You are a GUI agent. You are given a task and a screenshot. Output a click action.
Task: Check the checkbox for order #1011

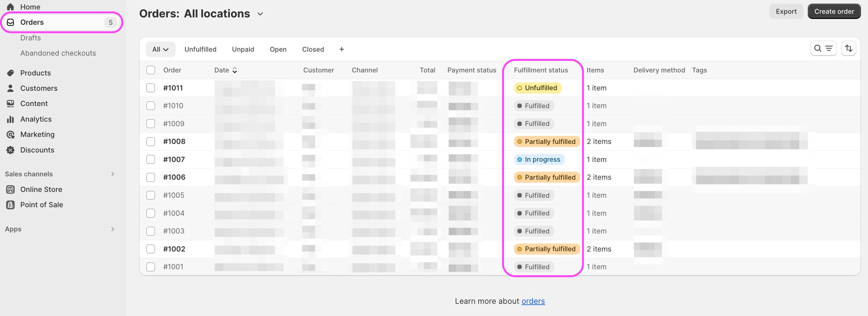(x=151, y=88)
